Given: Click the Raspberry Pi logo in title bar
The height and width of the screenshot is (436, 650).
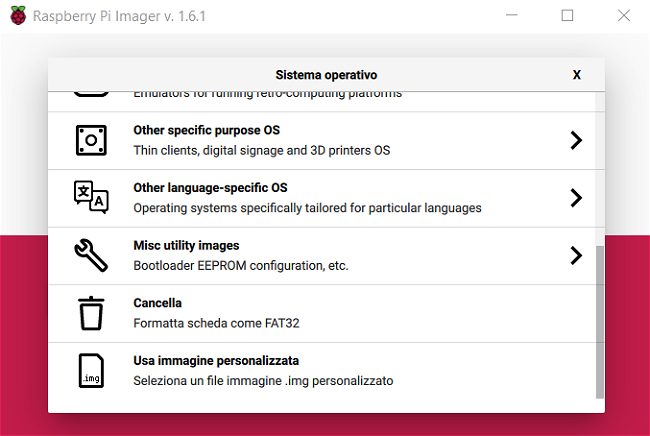Looking at the screenshot, I should (16, 16).
